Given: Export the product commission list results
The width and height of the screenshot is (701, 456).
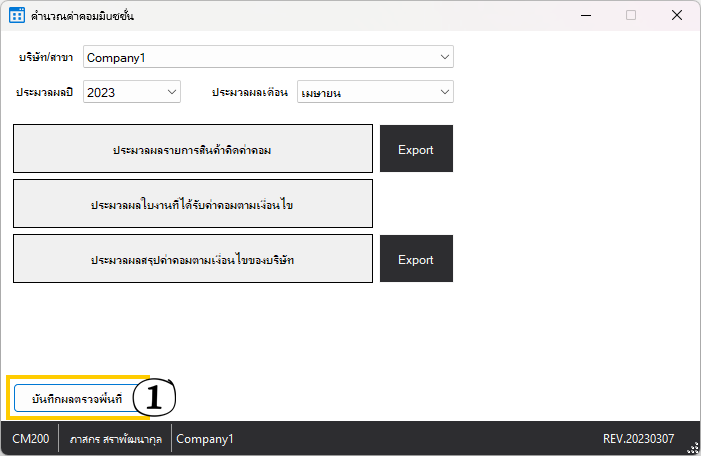Looking at the screenshot, I should click(x=416, y=150).
